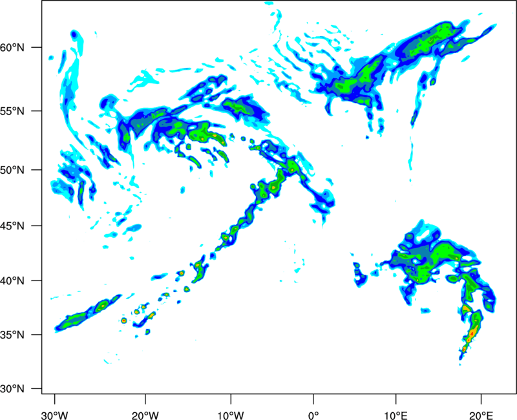This screenshot has width=517, height=420.
Task: Click the 30°N latitude label
Action: [x=12, y=389]
